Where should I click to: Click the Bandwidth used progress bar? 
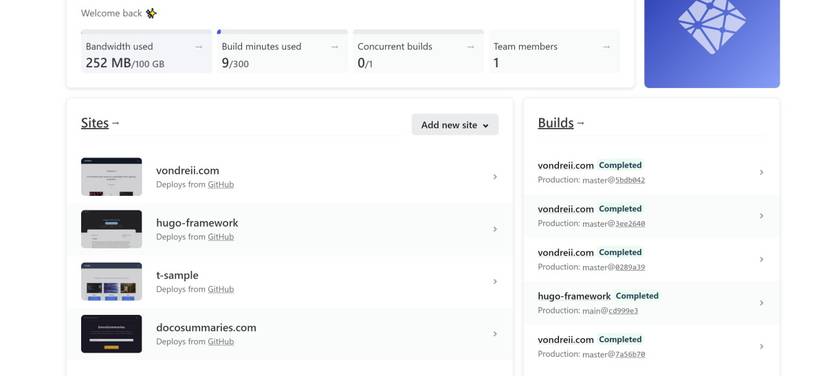click(x=146, y=32)
